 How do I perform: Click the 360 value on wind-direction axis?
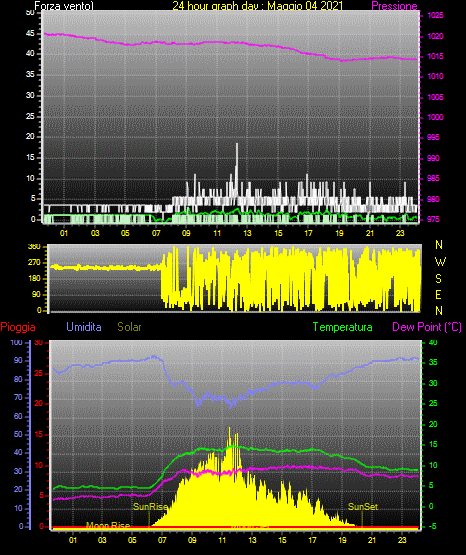click(x=34, y=246)
